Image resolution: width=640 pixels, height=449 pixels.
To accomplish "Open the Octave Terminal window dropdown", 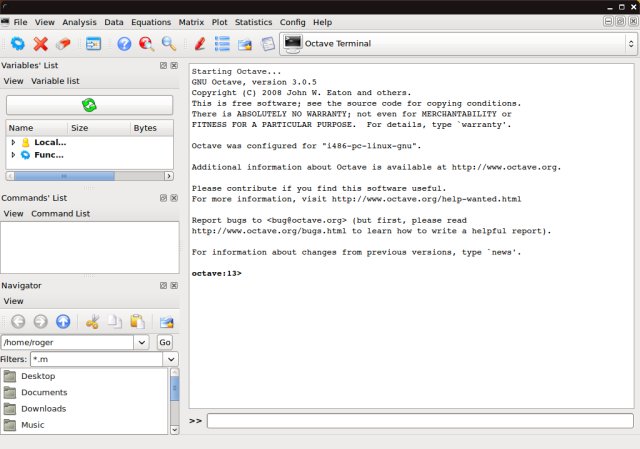I will [630, 43].
